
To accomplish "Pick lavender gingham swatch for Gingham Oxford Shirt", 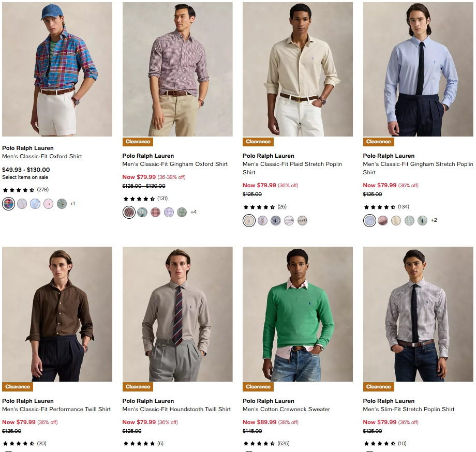I will [169, 212].
